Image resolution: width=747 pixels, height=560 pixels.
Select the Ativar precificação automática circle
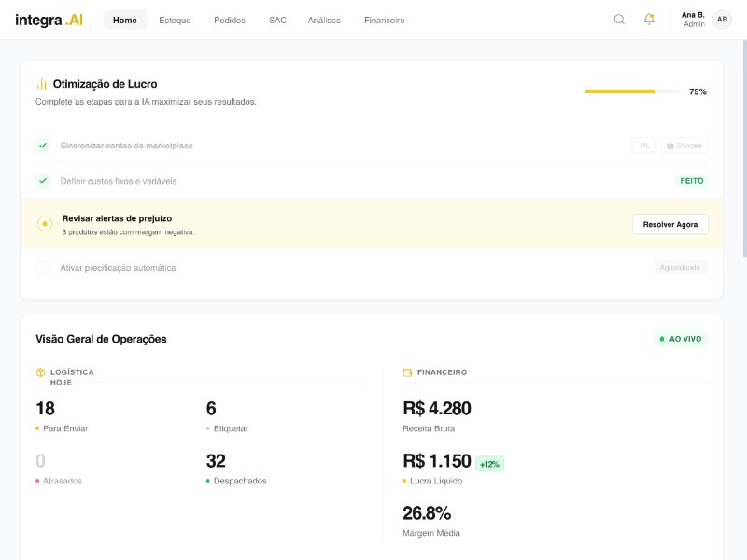coord(43,268)
